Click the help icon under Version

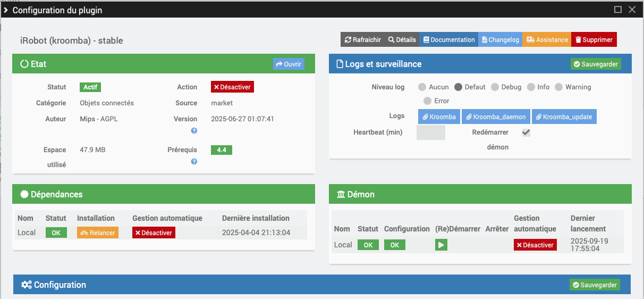click(x=194, y=130)
